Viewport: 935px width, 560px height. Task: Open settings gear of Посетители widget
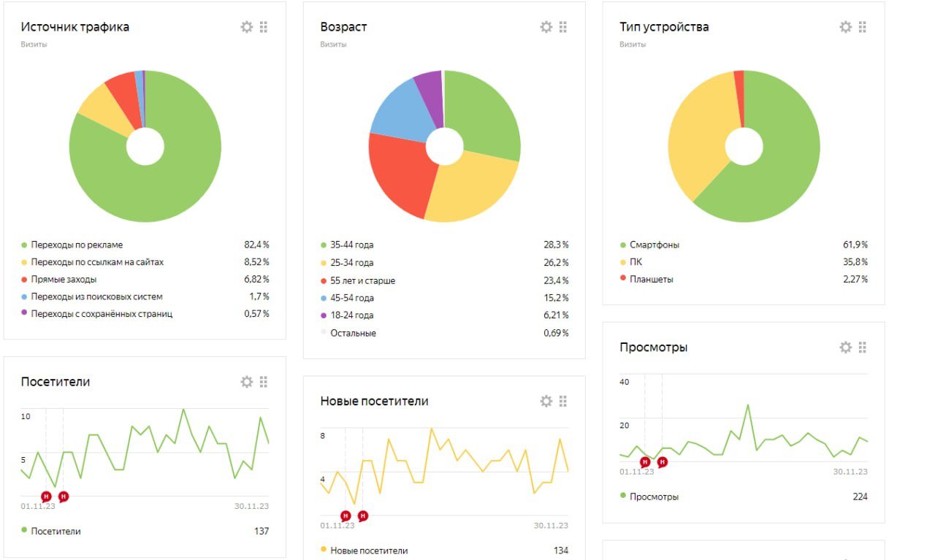coord(247,382)
